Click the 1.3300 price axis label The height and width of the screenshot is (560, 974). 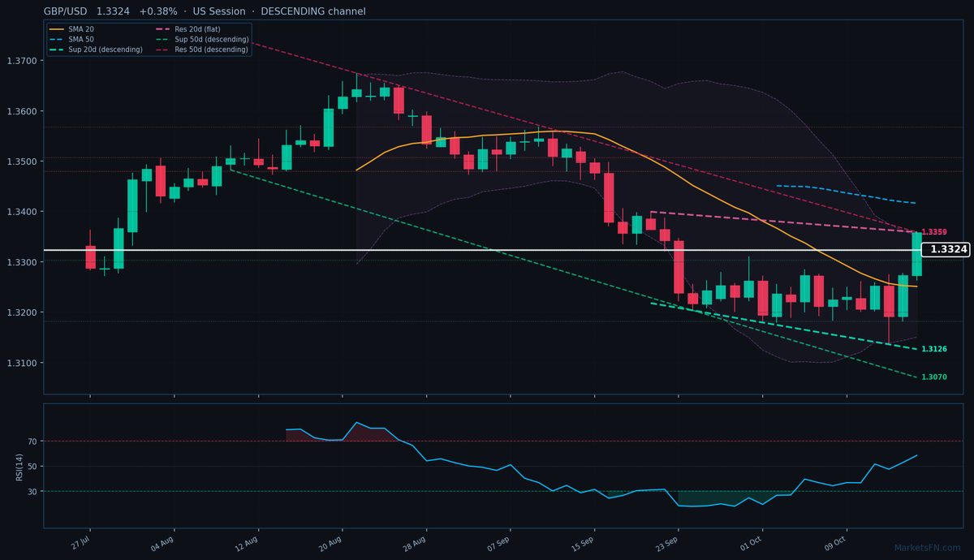[x=22, y=262]
